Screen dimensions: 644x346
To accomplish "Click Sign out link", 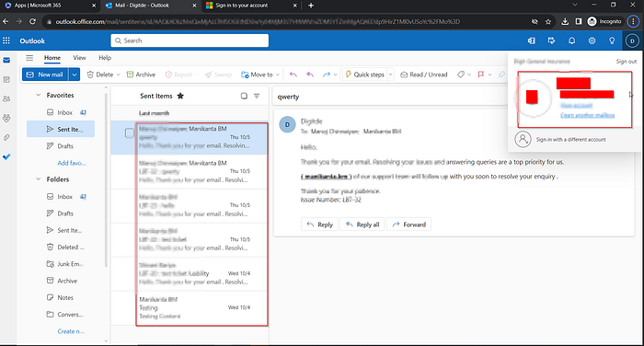I will (626, 62).
